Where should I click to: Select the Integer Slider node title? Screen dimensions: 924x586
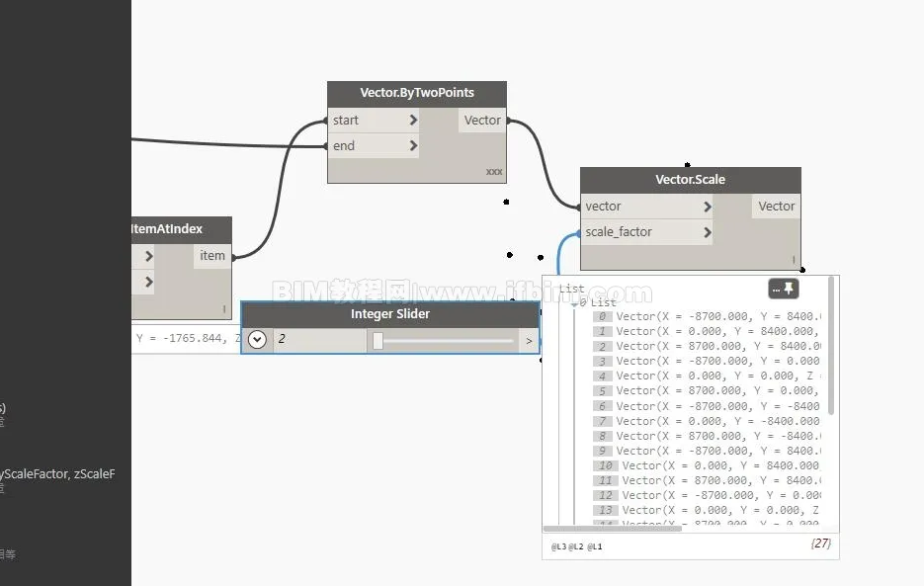pos(390,314)
